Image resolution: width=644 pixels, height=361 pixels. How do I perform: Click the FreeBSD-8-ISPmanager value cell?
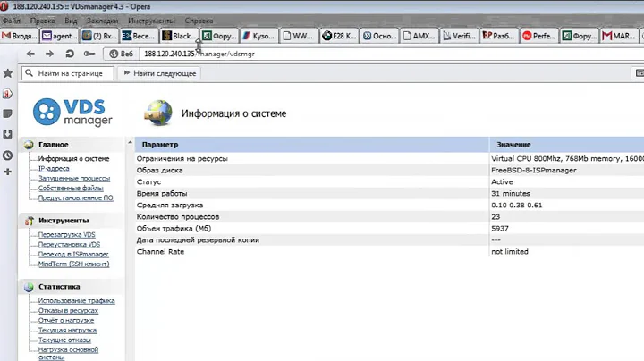click(534, 171)
